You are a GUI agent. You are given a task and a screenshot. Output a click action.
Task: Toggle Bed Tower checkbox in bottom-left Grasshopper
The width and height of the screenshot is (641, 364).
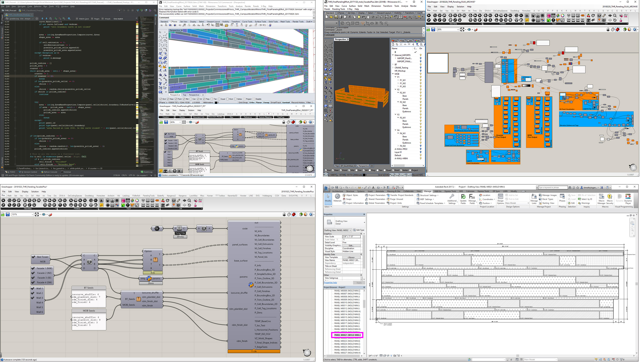[x=33, y=257]
